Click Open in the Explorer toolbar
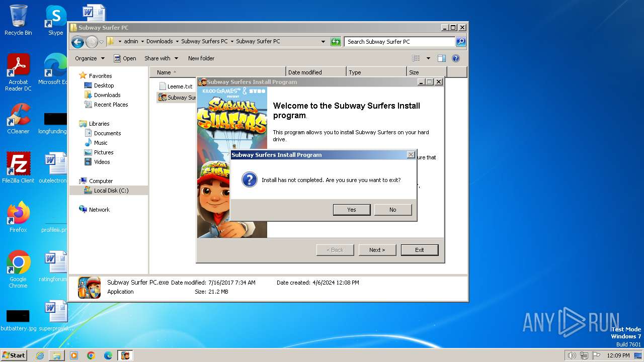The height and width of the screenshot is (362, 644). tap(125, 58)
